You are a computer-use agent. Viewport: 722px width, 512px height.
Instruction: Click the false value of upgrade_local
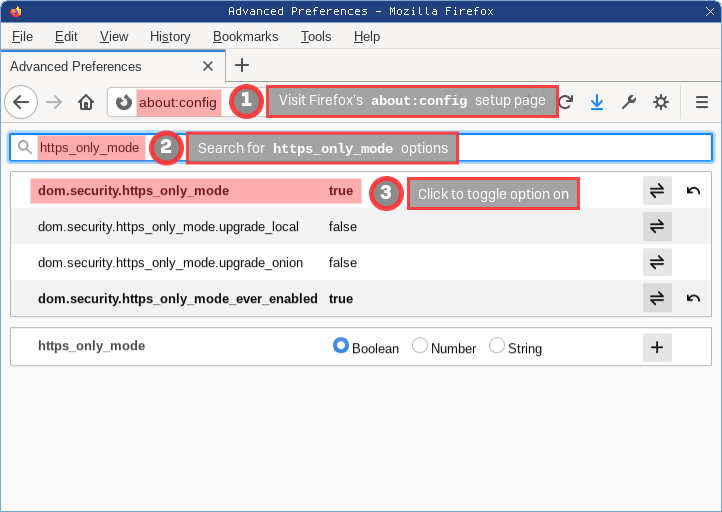(343, 227)
